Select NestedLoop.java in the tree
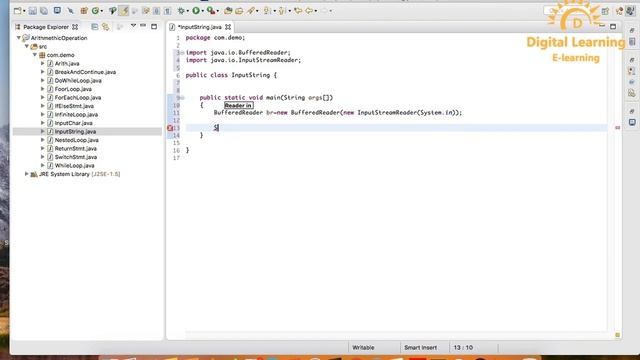The height and width of the screenshot is (360, 640). click(76, 140)
